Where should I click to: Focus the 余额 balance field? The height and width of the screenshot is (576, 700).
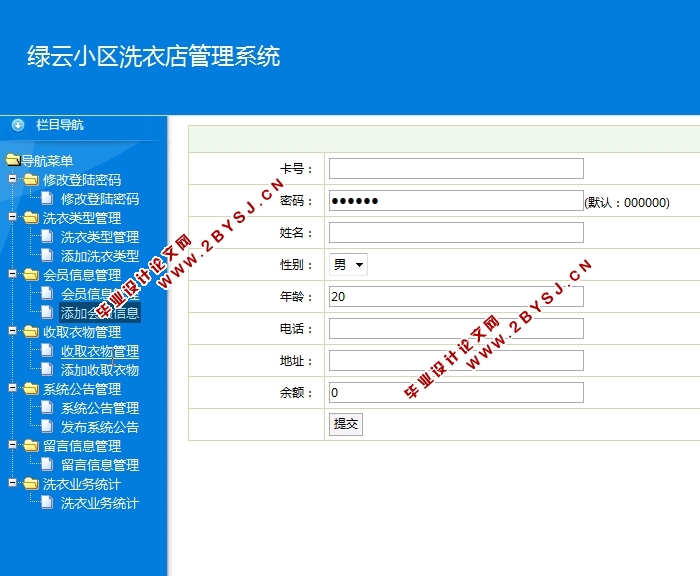coord(456,392)
